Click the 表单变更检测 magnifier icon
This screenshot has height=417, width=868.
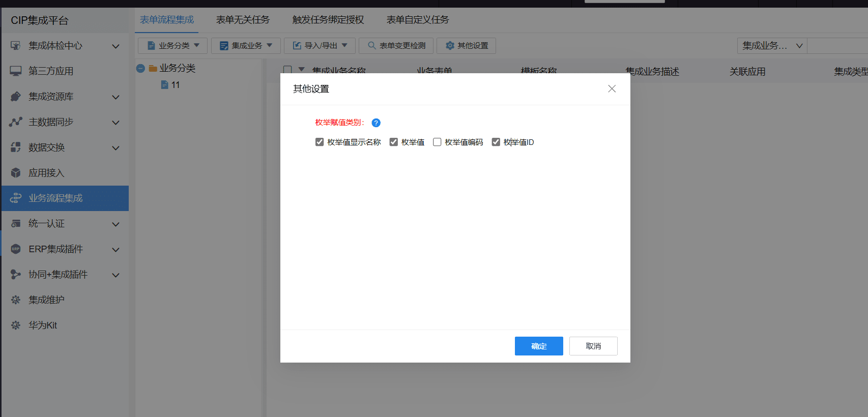[372, 46]
